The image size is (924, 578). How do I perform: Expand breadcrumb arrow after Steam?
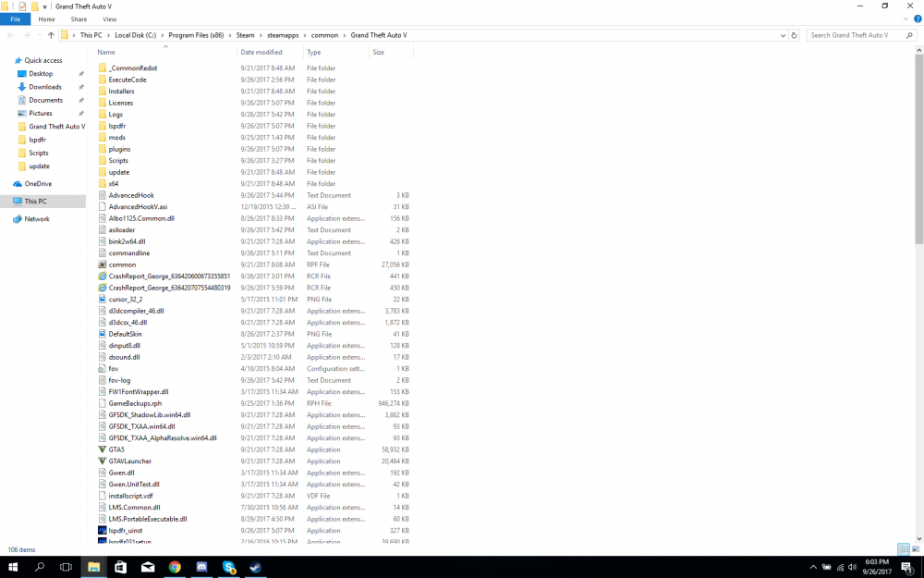click(x=261, y=35)
